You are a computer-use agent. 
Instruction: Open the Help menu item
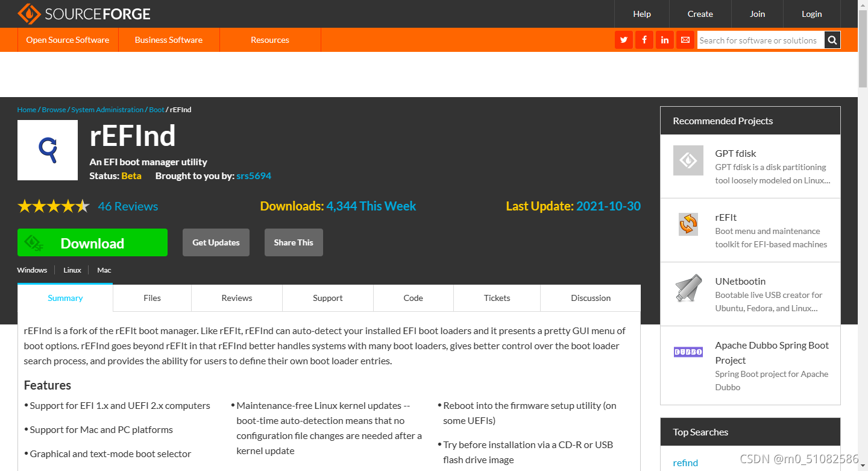(642, 14)
